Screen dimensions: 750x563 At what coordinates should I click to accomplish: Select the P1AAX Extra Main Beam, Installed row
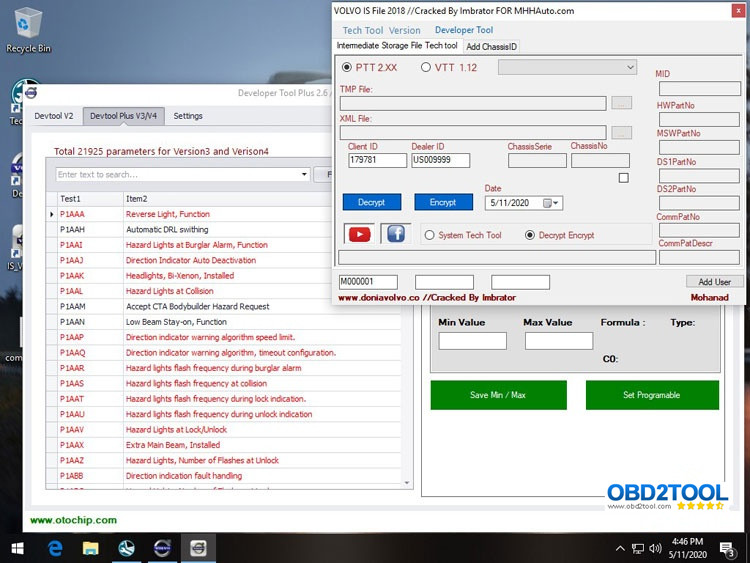223,445
